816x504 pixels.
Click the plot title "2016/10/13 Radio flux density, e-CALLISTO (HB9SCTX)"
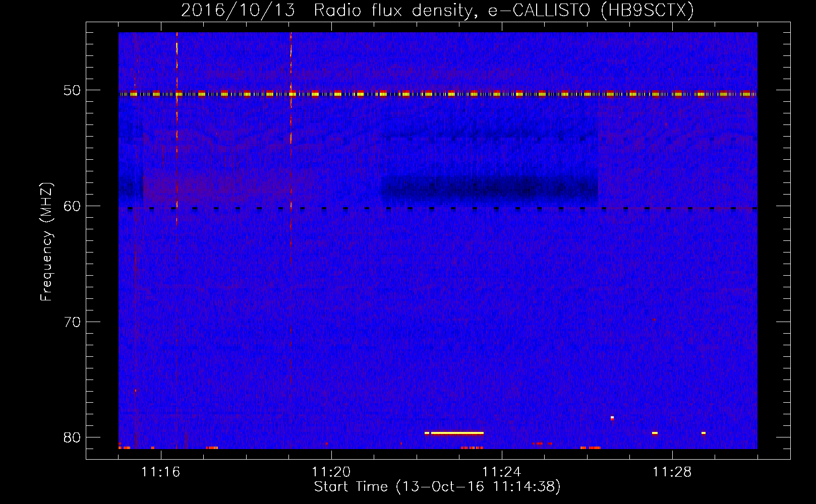click(437, 10)
